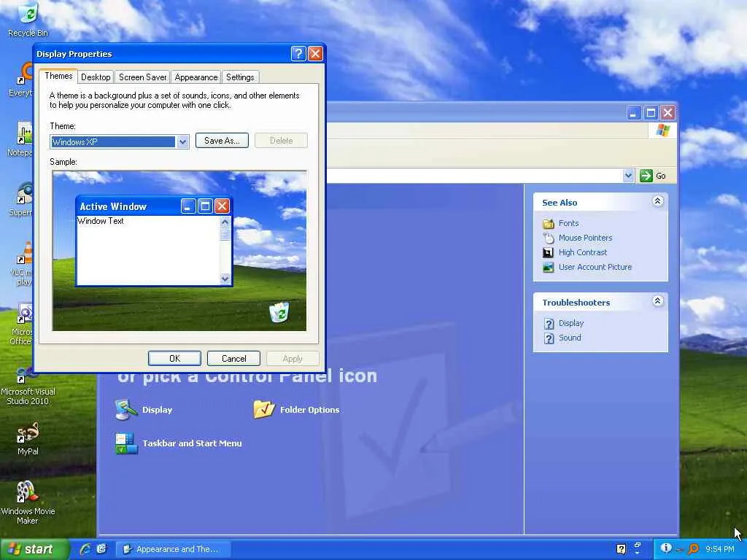Click the help question mark in Display Properties title bar
This screenshot has height=560, width=747.
click(x=298, y=53)
